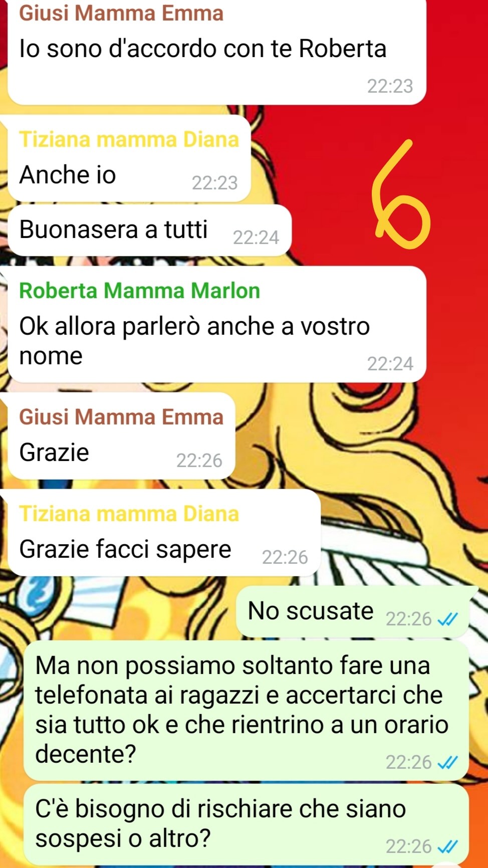Screen dimensions: 488x868
Task: Click sender name Roberta Mamma Marlon
Action: [139, 291]
